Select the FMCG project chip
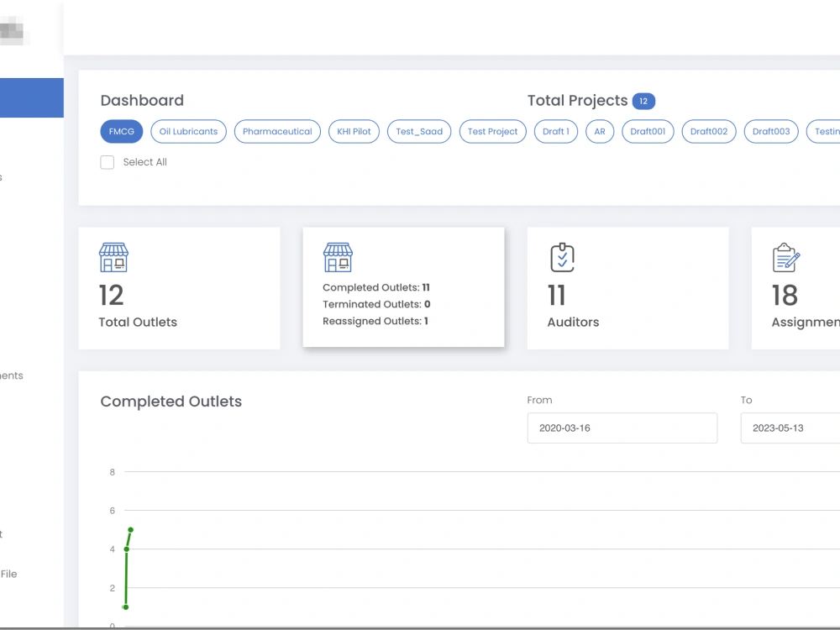Image resolution: width=840 pixels, height=630 pixels. coord(122,131)
